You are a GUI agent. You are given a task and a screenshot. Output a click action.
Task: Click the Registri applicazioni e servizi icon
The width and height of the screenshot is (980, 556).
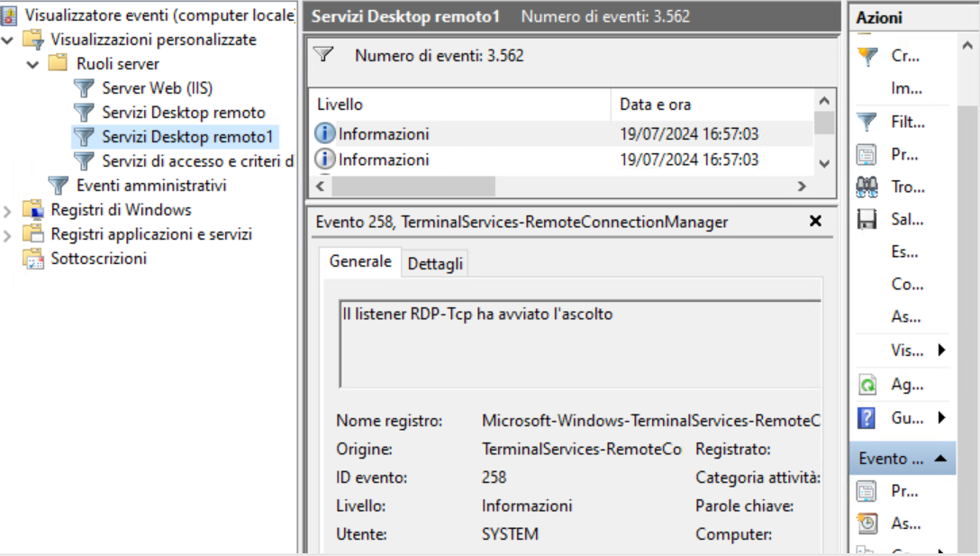pyautogui.click(x=33, y=234)
